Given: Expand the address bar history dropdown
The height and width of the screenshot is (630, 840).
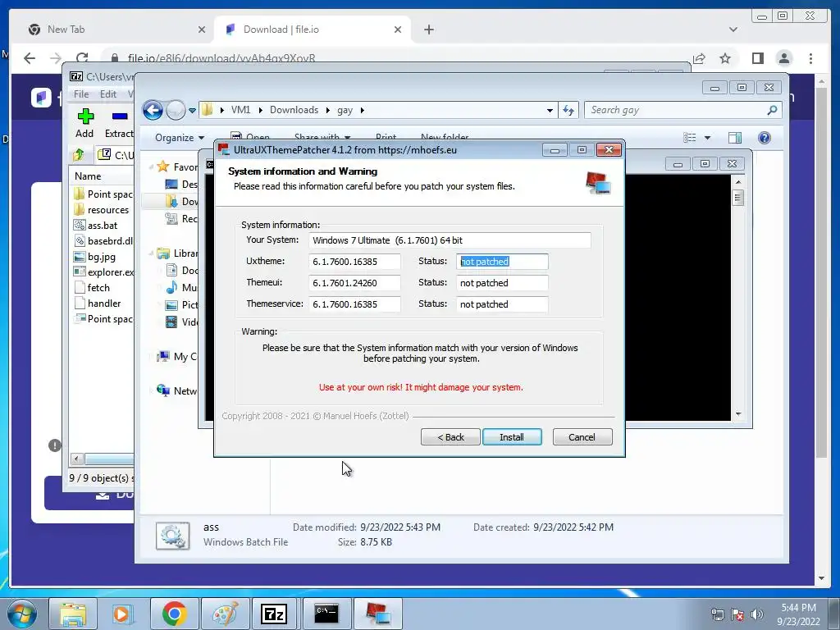Looking at the screenshot, I should [x=550, y=111].
